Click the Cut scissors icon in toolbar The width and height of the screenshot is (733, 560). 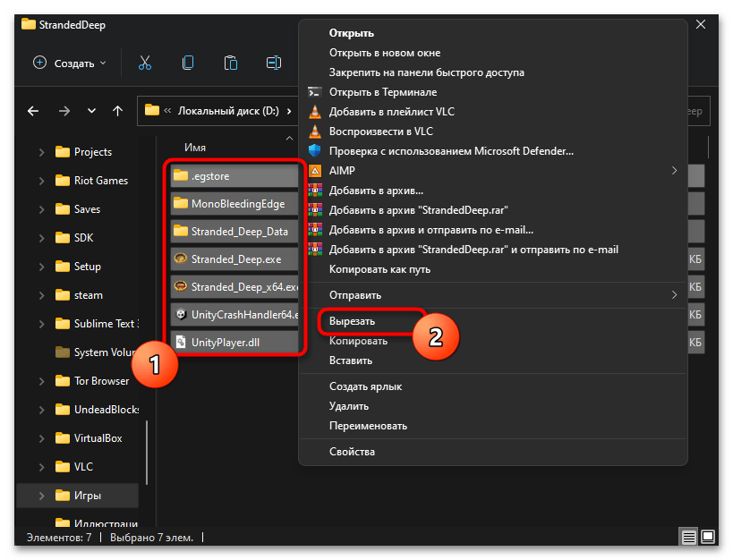(144, 63)
